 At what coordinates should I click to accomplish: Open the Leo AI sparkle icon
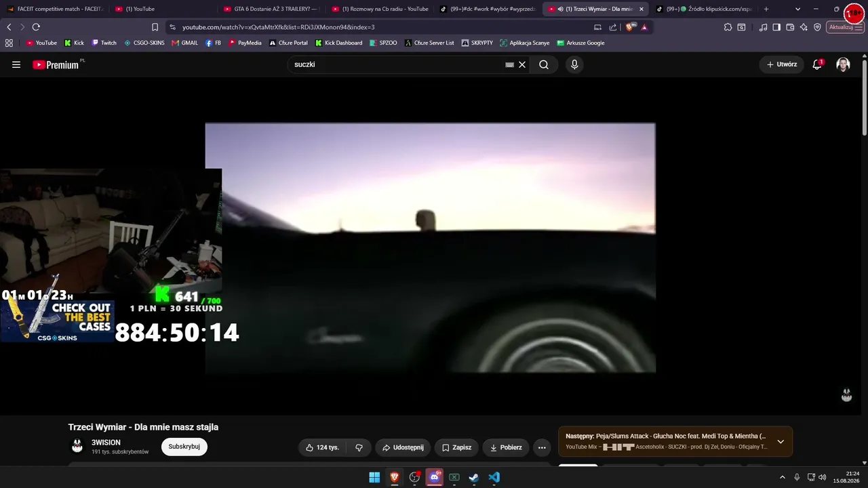804,27
